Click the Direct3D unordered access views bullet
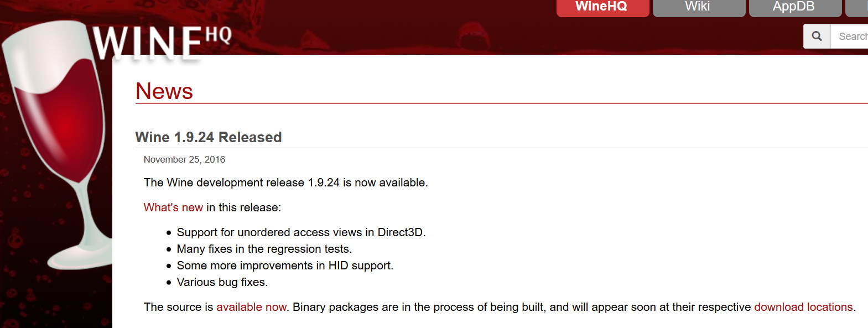 (301, 232)
